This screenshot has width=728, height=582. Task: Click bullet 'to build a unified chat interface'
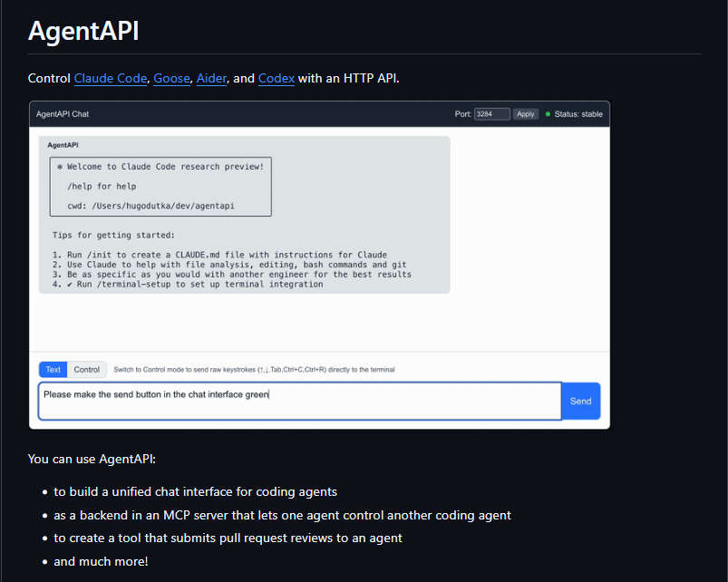pos(196,492)
